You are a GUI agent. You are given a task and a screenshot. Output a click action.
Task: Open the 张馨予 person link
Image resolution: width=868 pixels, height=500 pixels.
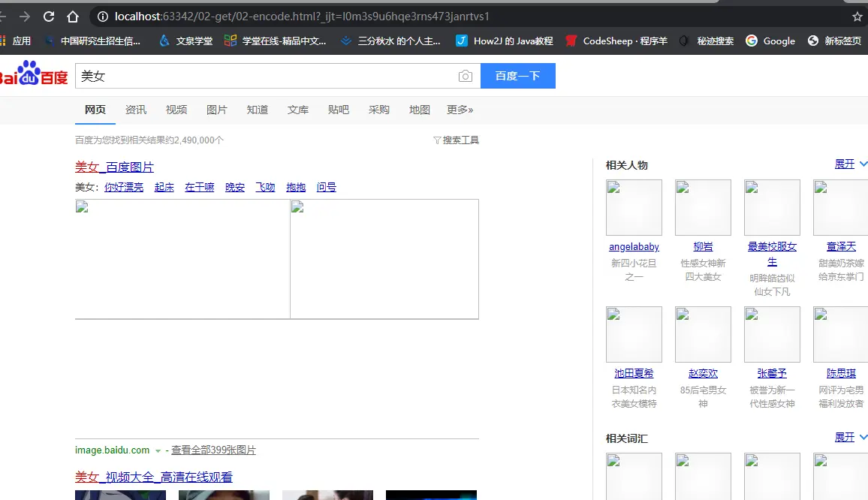pos(772,374)
